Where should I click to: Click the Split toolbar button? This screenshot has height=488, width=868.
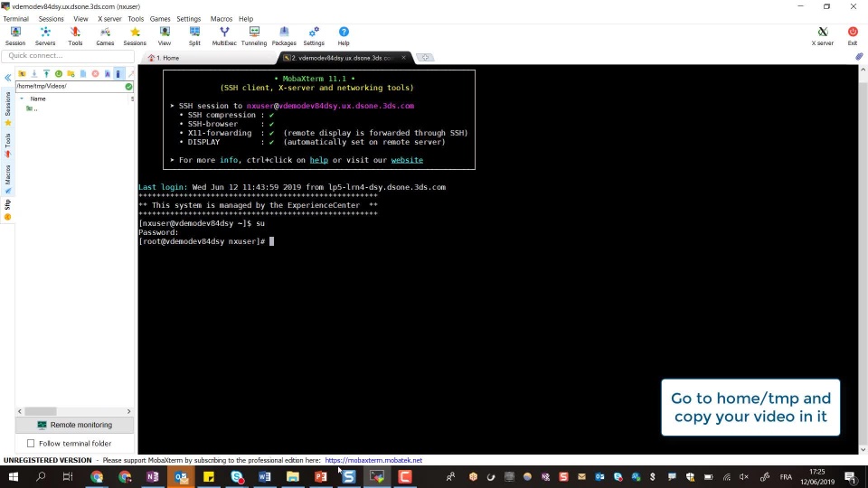tap(194, 36)
